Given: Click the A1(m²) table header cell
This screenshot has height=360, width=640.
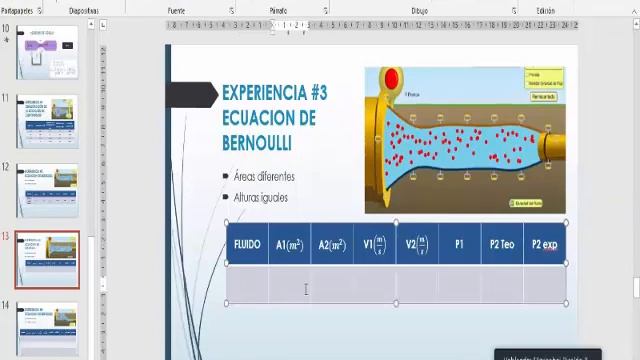Looking at the screenshot, I should (x=290, y=244).
